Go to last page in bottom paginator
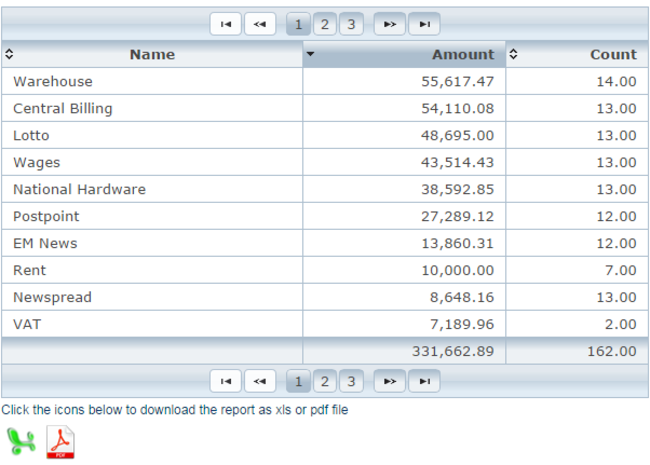 coord(424,381)
